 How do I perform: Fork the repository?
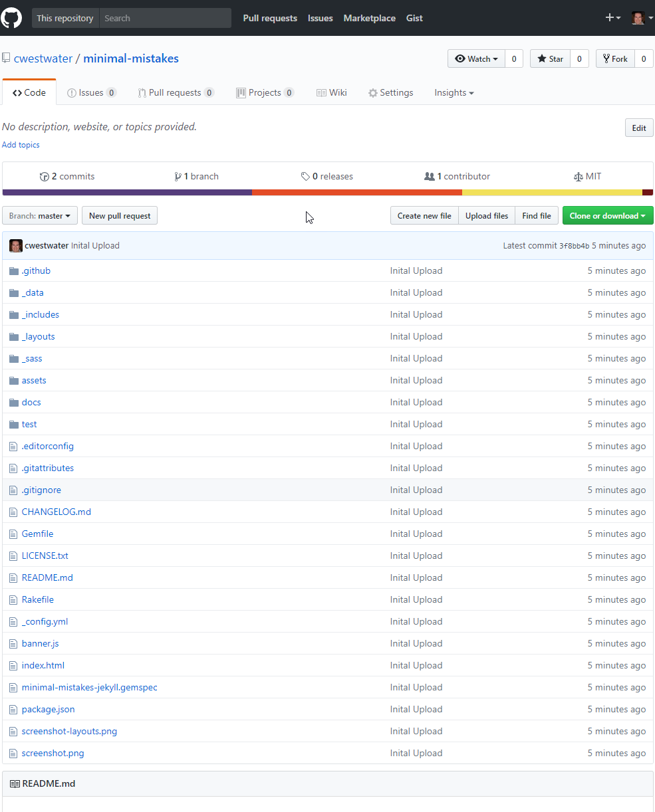click(615, 59)
